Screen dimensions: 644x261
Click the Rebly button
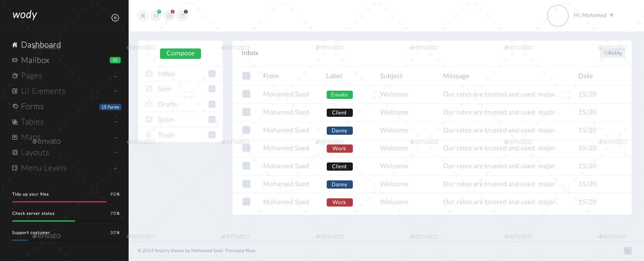613,53
